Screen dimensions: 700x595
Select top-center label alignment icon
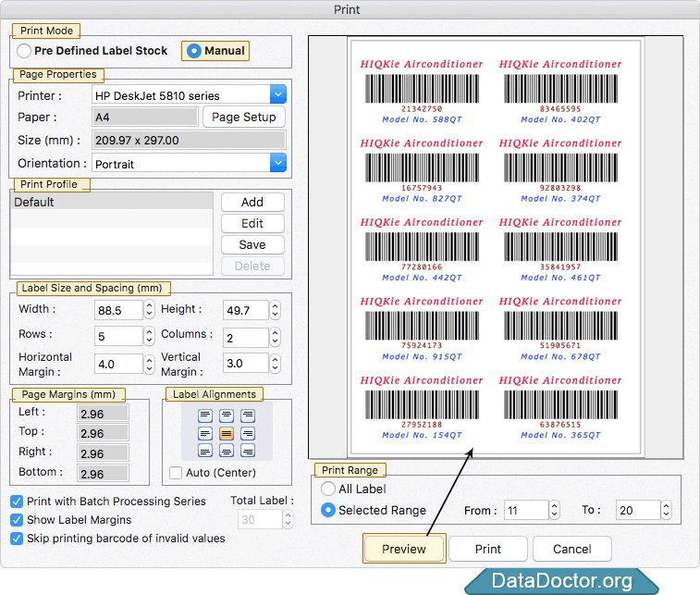pyautogui.click(x=227, y=415)
